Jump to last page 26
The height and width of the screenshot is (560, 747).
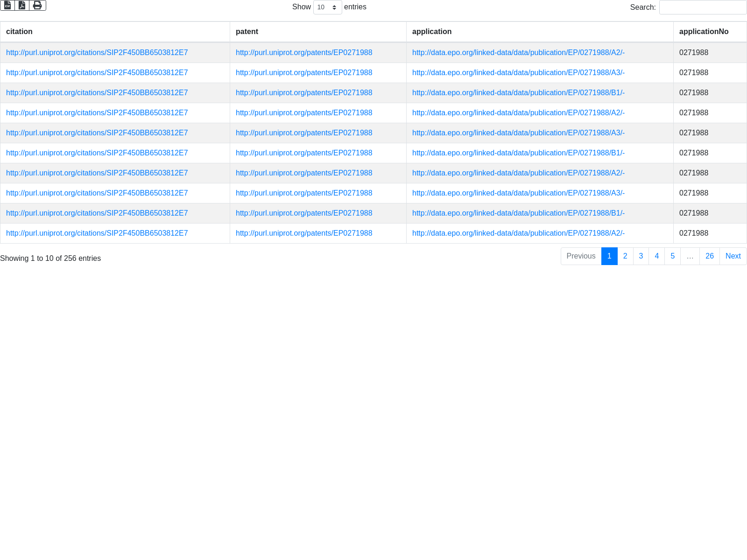(709, 256)
